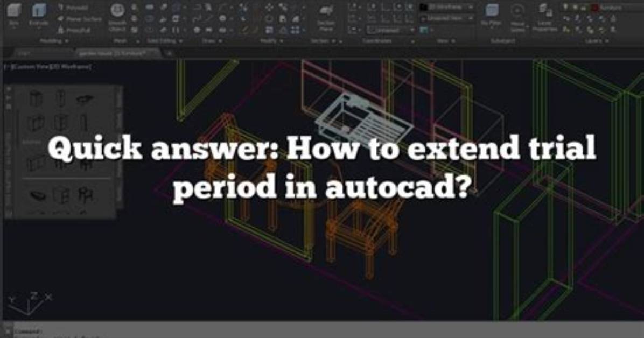Viewport: 644px width, 338px height.
Task: Click the Mirror triangle tool in Modify
Action: click(283, 30)
